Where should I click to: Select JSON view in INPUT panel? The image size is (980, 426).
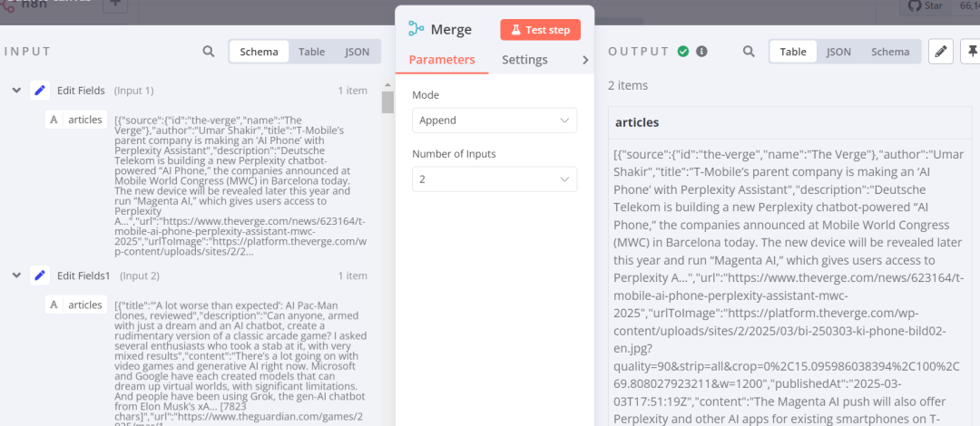pyautogui.click(x=357, y=52)
